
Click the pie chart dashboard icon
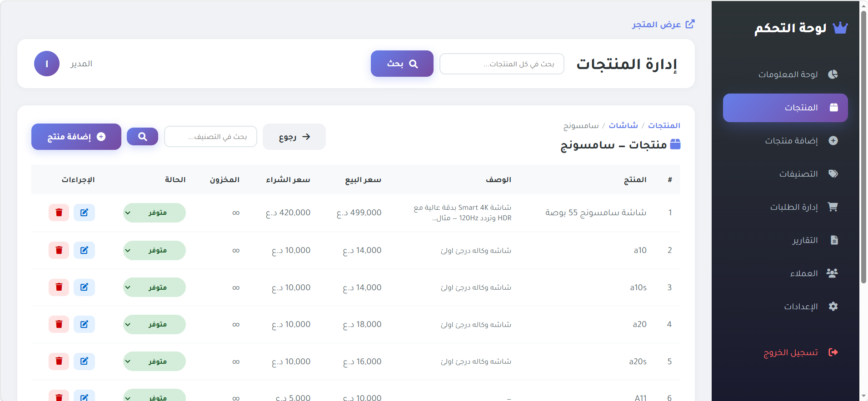[833, 74]
